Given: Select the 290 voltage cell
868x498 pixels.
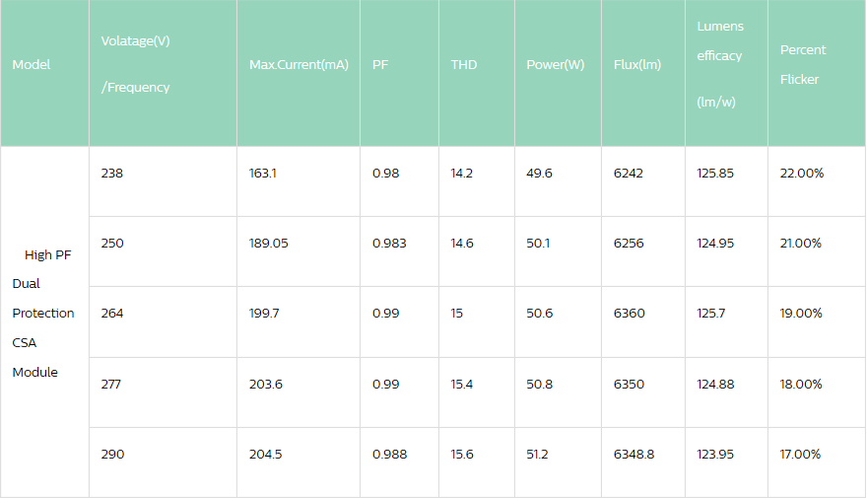Looking at the screenshot, I should [x=112, y=455].
